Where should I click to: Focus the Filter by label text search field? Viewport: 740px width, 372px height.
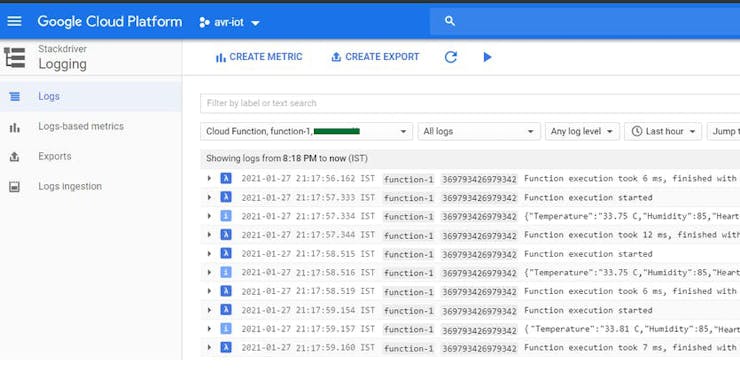pyautogui.click(x=470, y=103)
